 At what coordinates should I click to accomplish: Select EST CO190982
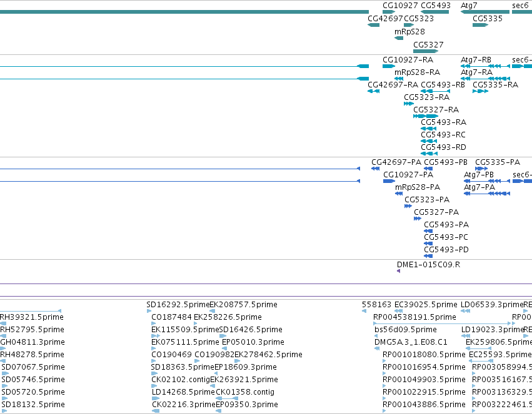197,361
